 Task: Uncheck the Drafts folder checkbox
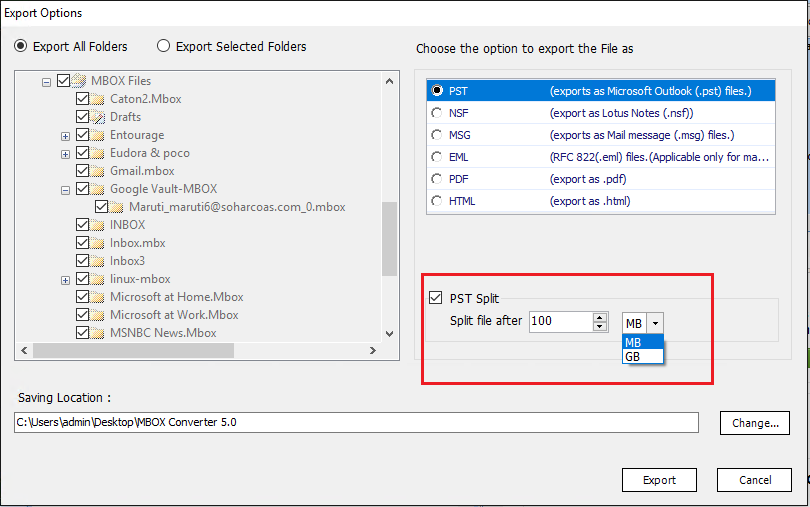click(x=82, y=116)
